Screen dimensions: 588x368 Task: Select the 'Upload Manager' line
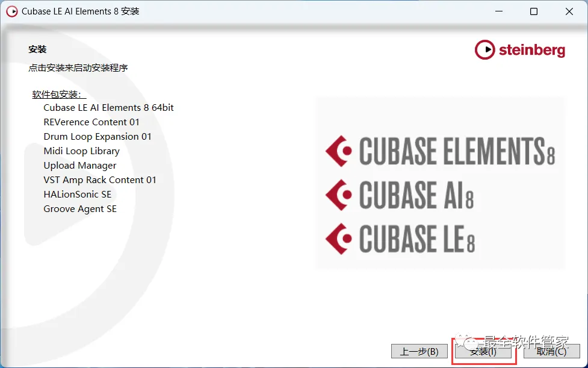tap(80, 166)
